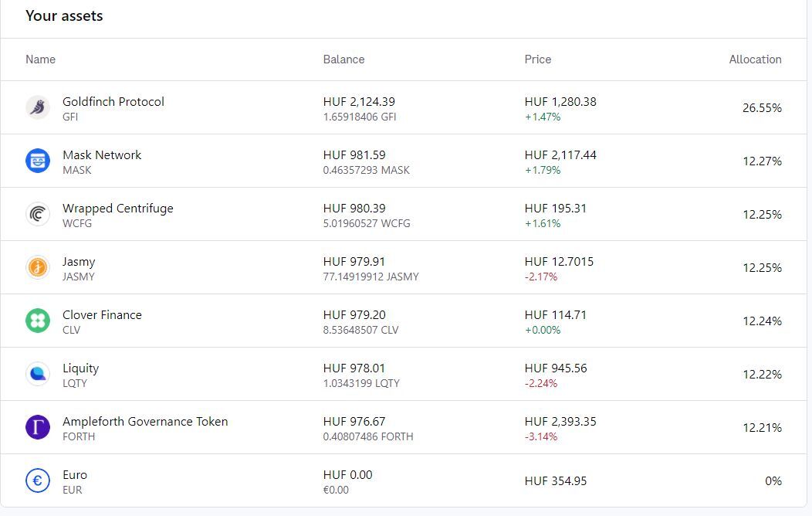Viewport: 812px width, 516px height.
Task: Click the Goldfinch Protocol bird icon
Action: [x=38, y=107]
